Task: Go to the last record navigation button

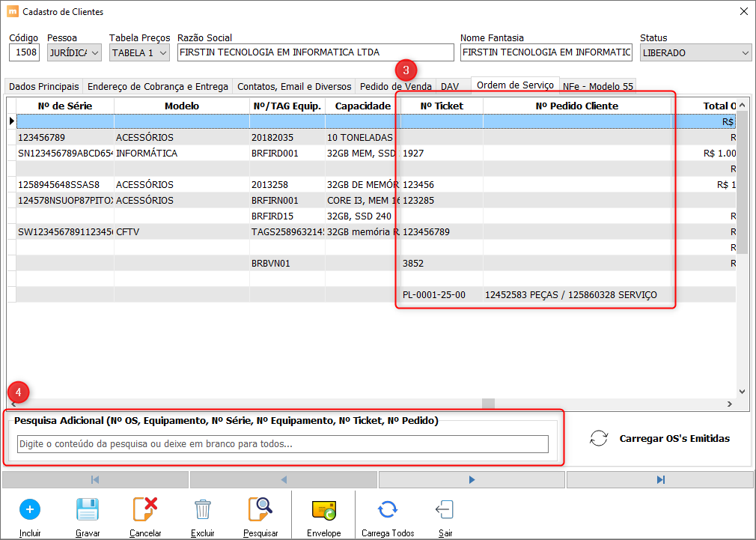Action: pos(659,479)
